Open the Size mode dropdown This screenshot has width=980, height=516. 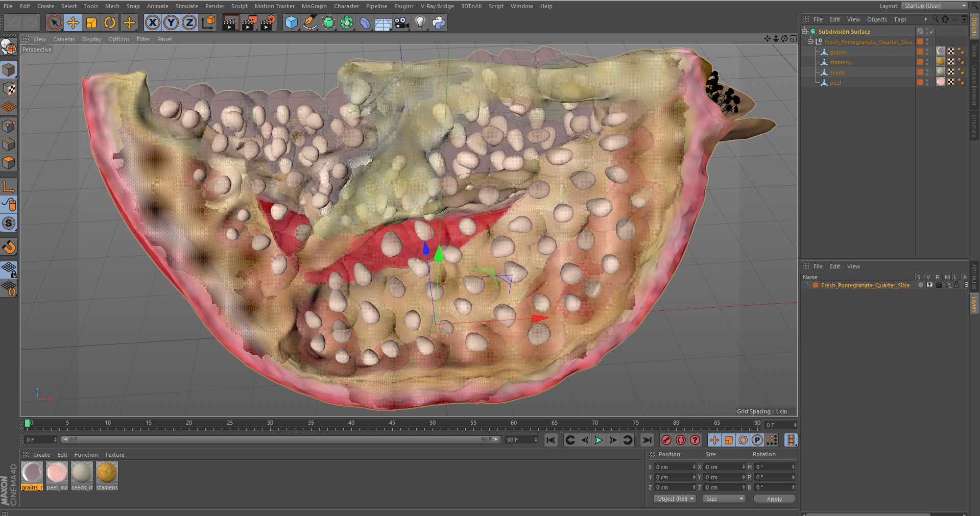724,499
